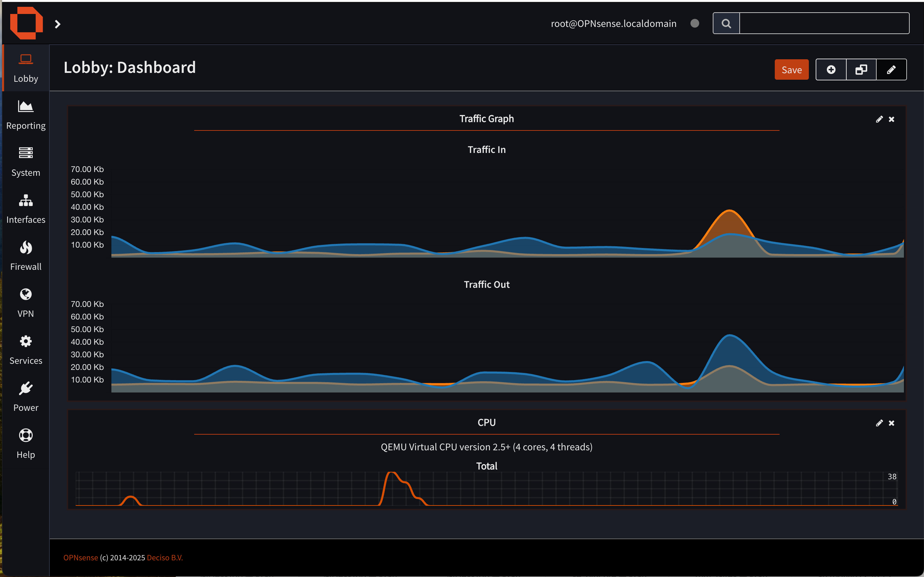Expand the sidebar with the chevron arrow
Screen dimensions: 924x577
point(58,25)
